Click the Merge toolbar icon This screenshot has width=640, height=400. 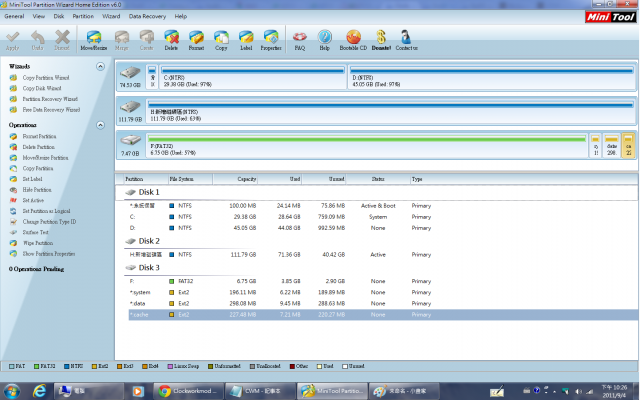click(122, 40)
